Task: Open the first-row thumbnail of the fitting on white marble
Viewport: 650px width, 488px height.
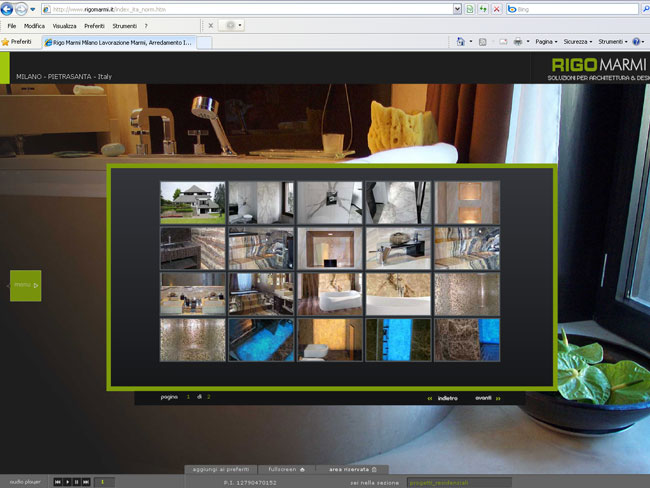Action: (x=330, y=203)
